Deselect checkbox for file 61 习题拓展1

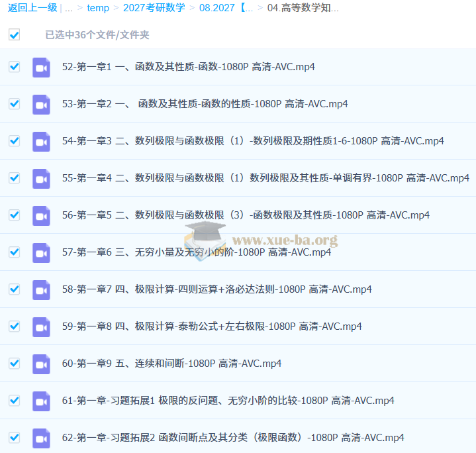coord(14,401)
